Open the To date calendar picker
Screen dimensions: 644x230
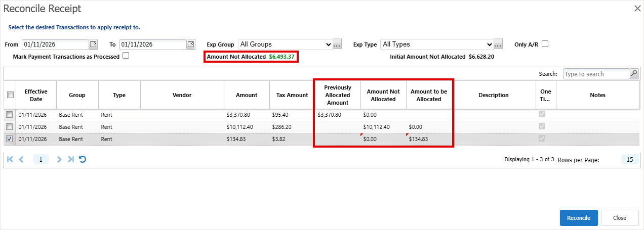[x=191, y=44]
